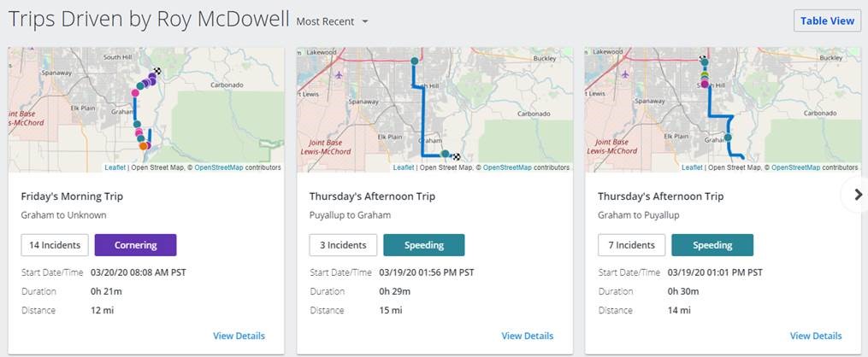Open the 3 Incidents button
Viewport: 868px width, 357px height.
pos(343,245)
